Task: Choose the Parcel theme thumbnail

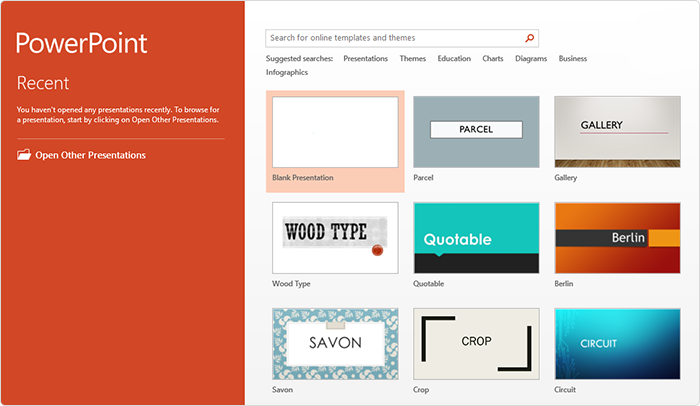Action: point(476,132)
